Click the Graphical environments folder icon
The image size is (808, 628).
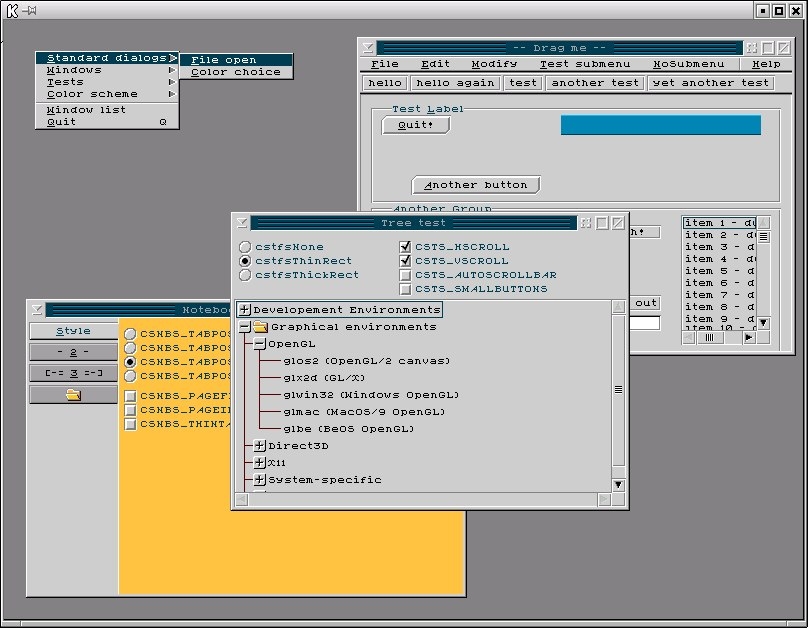pos(260,327)
